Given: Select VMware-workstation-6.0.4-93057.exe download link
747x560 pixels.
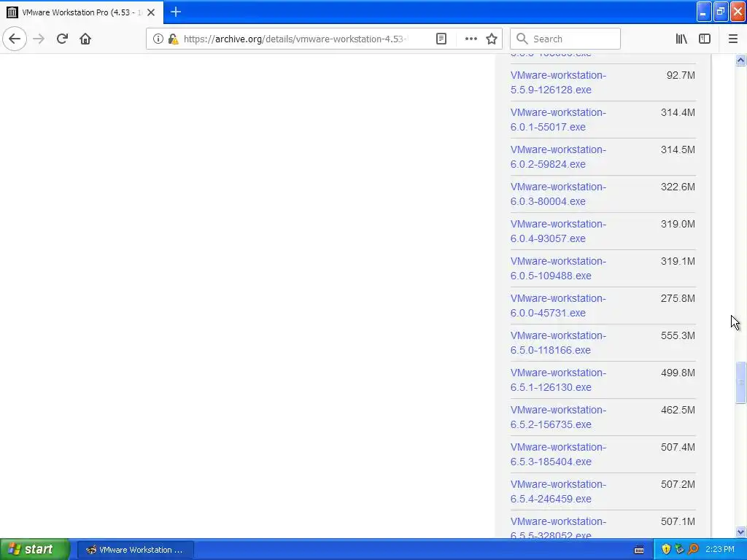Looking at the screenshot, I should pyautogui.click(x=558, y=231).
